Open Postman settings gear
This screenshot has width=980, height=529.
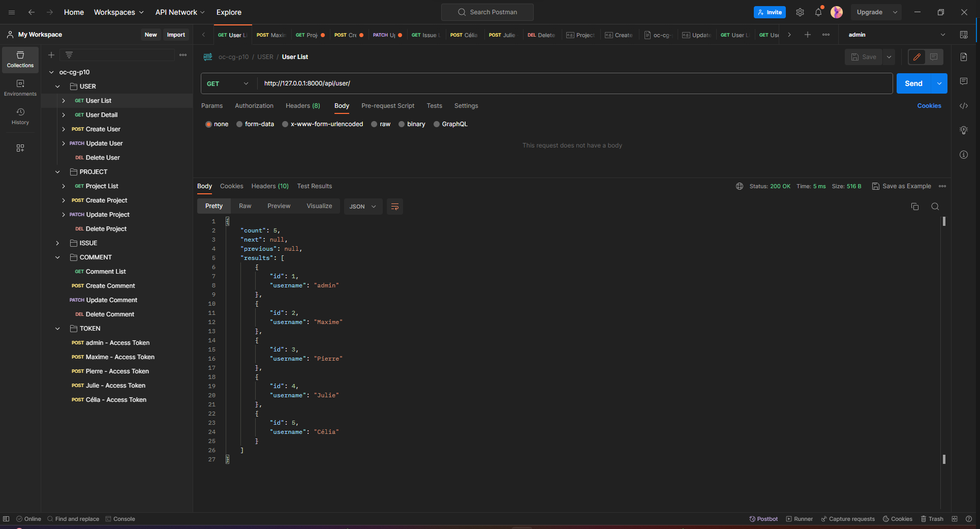click(800, 12)
